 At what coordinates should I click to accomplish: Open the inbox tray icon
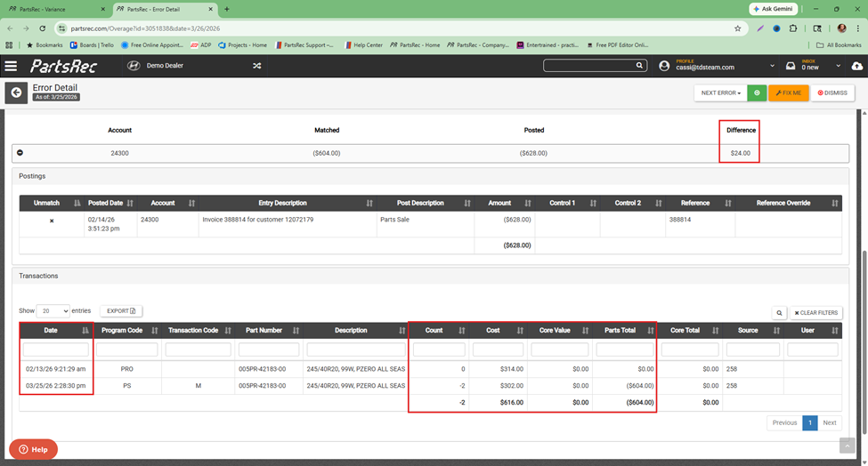[791, 66]
